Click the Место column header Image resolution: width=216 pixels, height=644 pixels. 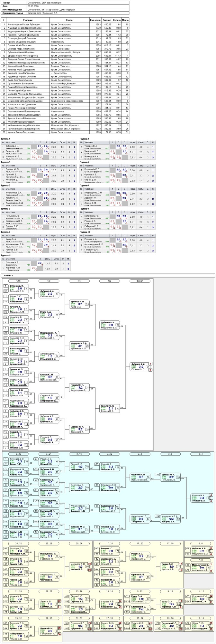coord(125,20)
